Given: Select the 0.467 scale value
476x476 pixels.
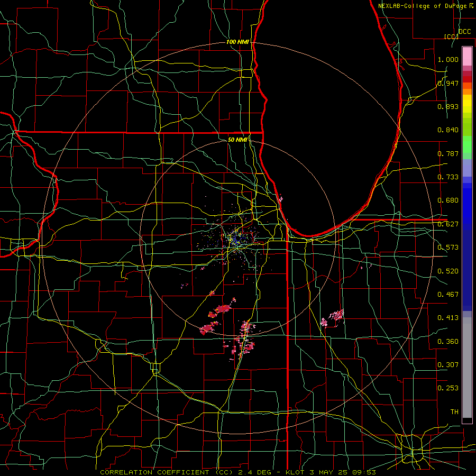Looking at the screenshot, I should 448,295.
